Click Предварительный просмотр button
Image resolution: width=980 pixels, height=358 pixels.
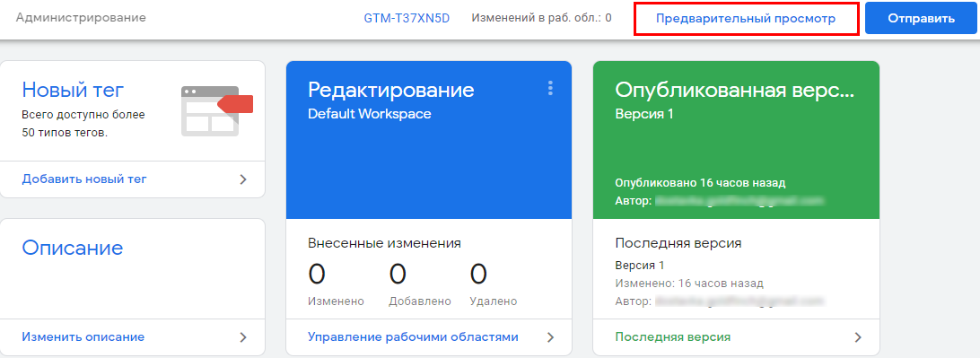click(747, 19)
